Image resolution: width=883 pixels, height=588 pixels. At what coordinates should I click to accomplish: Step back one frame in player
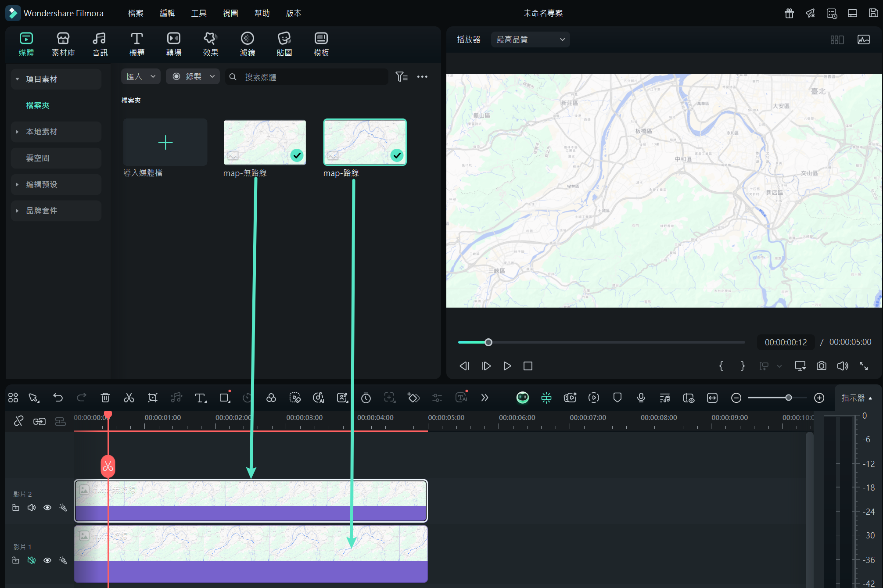tap(464, 366)
